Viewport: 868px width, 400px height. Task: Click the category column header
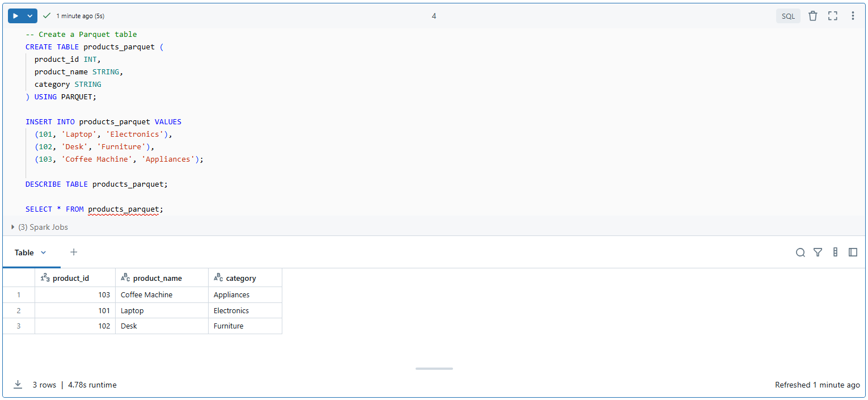tap(241, 278)
